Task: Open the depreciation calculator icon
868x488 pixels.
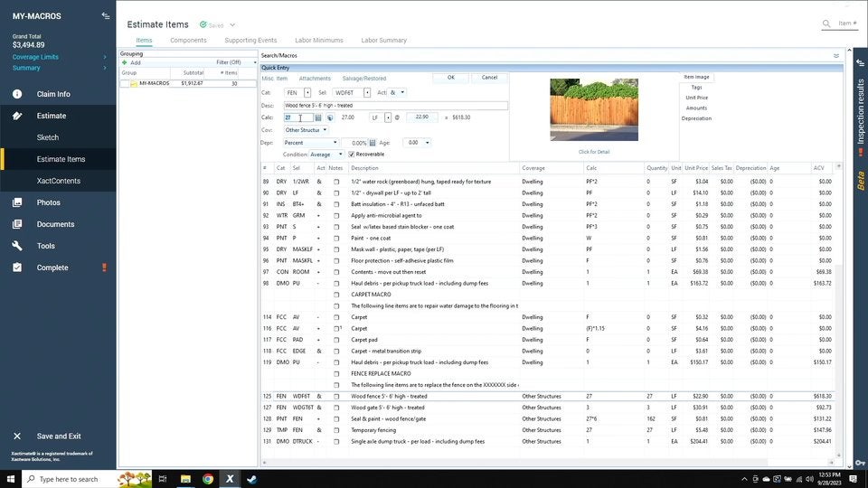Action: (372, 143)
